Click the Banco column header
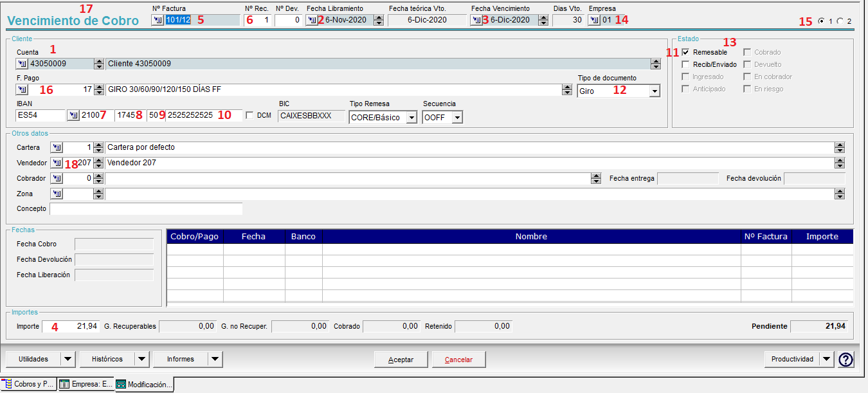 pyautogui.click(x=303, y=236)
